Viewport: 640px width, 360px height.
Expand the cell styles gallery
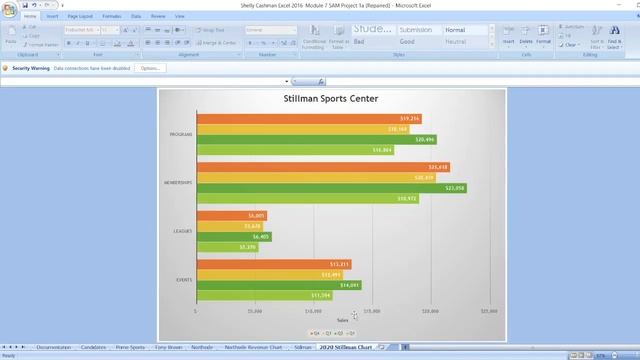pos(492,44)
